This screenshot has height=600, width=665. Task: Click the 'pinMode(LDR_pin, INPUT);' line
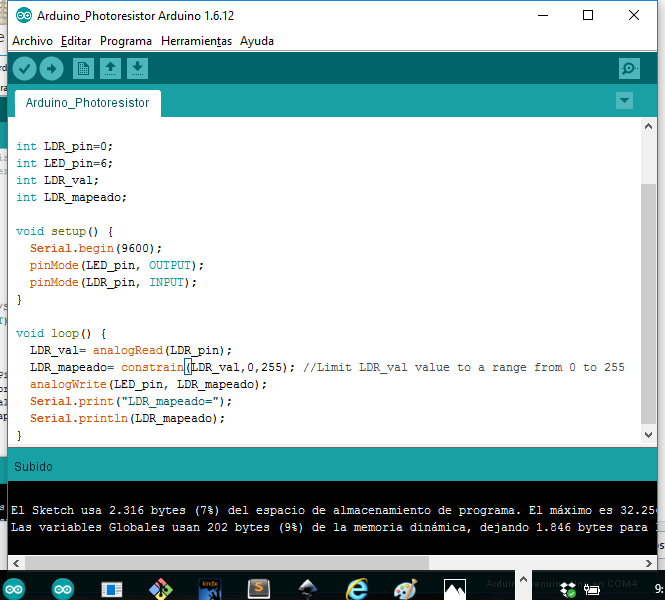[113, 282]
